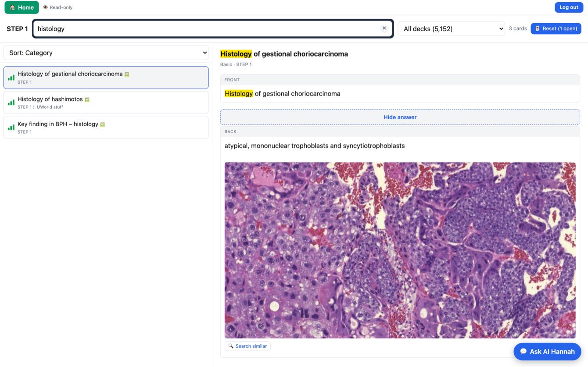Select the Histology of gestional choriocarcinoma card
Image resolution: width=588 pixels, height=367 pixels.
(x=106, y=78)
